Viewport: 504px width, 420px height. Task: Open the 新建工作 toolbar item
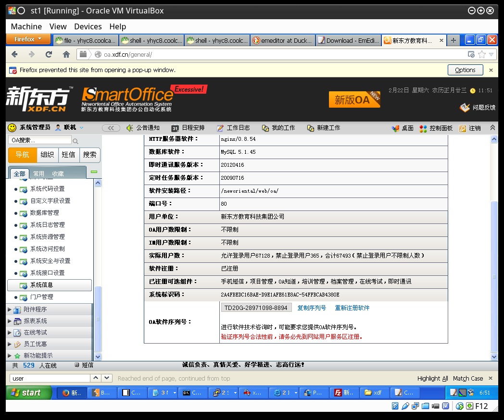324,128
